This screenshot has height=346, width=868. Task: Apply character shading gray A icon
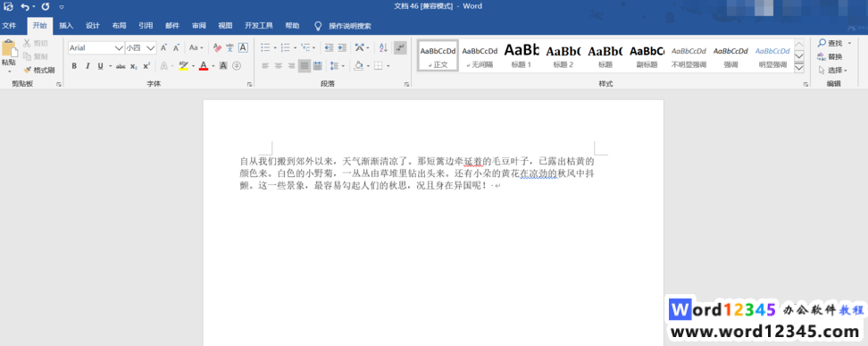coord(223,66)
